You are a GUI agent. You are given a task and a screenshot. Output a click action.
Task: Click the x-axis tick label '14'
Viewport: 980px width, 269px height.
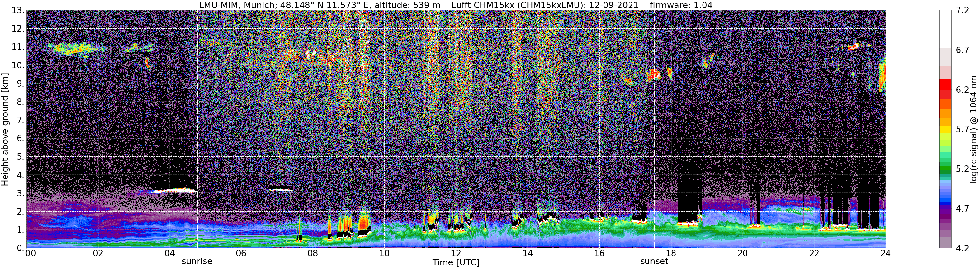[x=527, y=253]
